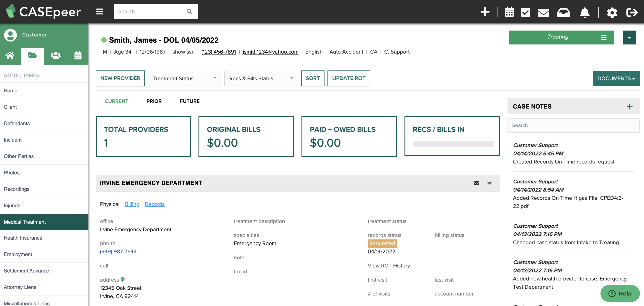Viewport: 644px width, 306px height.
Task: Switch to the CURRENT tab
Action: (x=116, y=101)
